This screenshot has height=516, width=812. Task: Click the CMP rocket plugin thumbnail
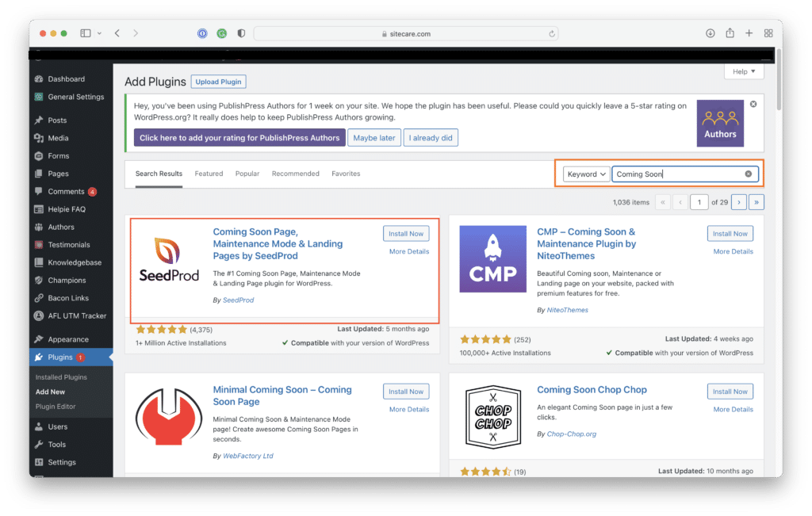coord(493,259)
